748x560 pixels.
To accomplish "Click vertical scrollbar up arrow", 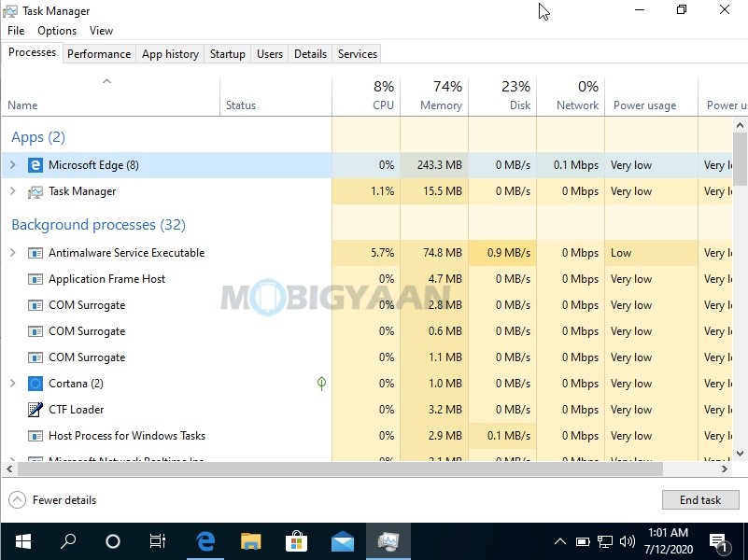I will [x=740, y=125].
